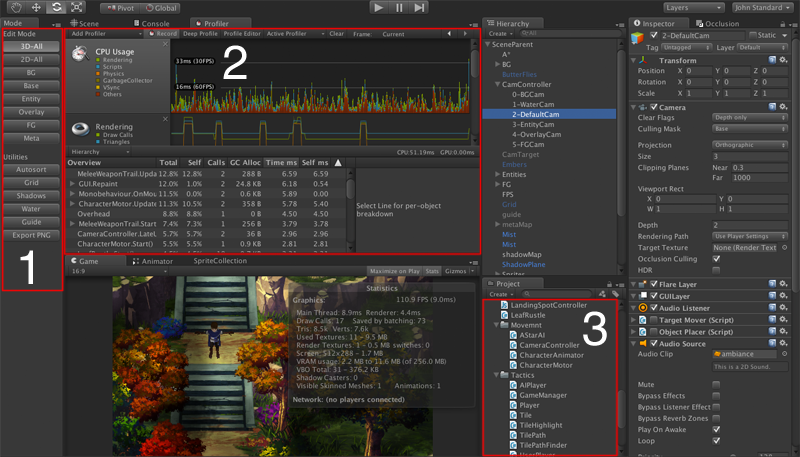Toggle the 2-DefaultCam active checkbox
This screenshot has height=457, width=800.
coord(654,35)
